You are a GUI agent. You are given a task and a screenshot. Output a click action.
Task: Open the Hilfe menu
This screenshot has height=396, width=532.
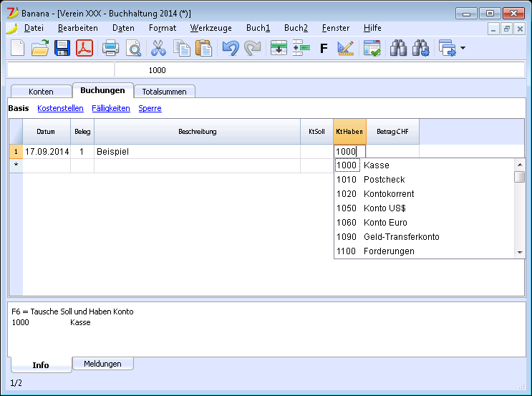372,28
